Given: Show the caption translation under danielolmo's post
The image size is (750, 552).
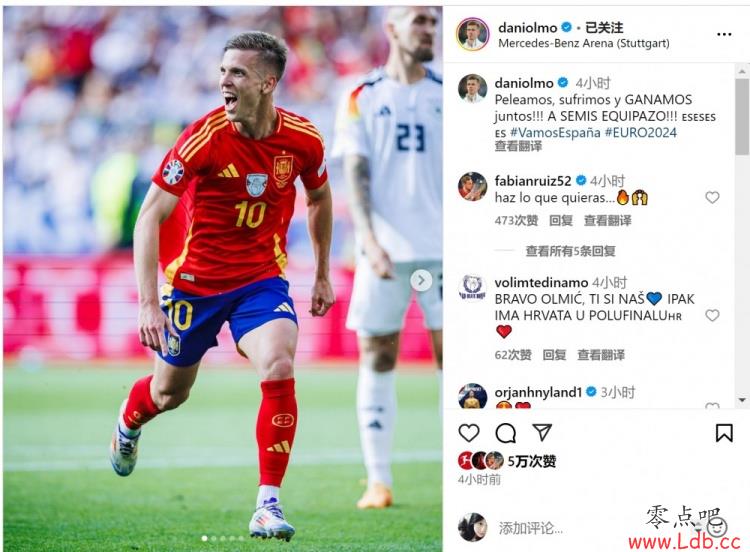Looking at the screenshot, I should (x=518, y=146).
